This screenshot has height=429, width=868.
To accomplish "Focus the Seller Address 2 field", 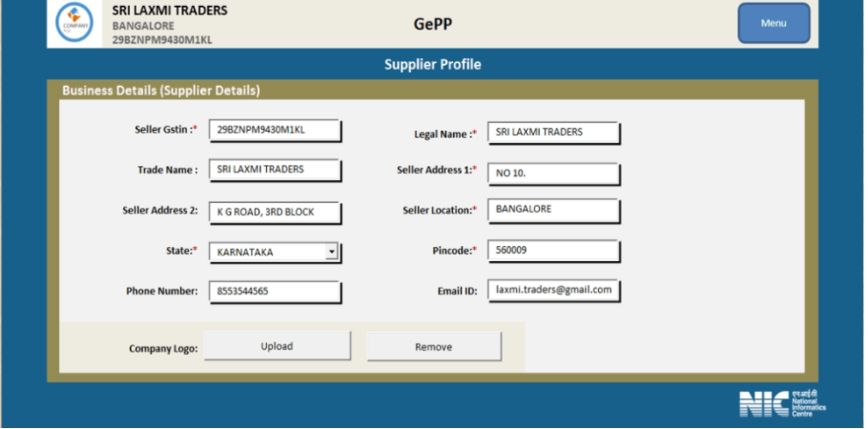I will (x=275, y=213).
